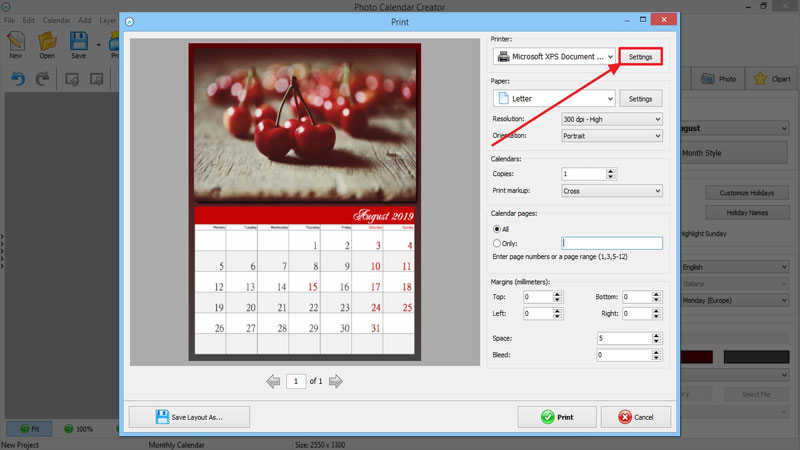
Task: Click page number field under preview
Action: 296,381
